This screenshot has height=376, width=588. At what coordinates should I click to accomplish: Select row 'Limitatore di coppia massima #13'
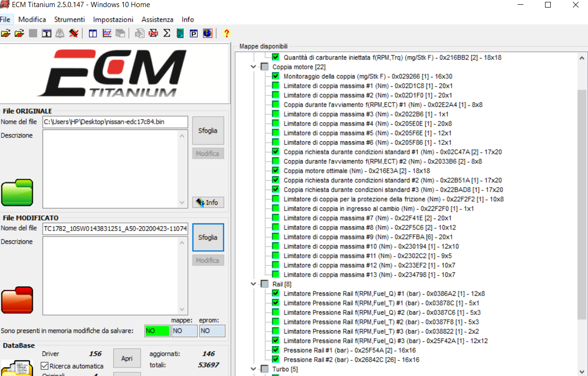point(370,274)
